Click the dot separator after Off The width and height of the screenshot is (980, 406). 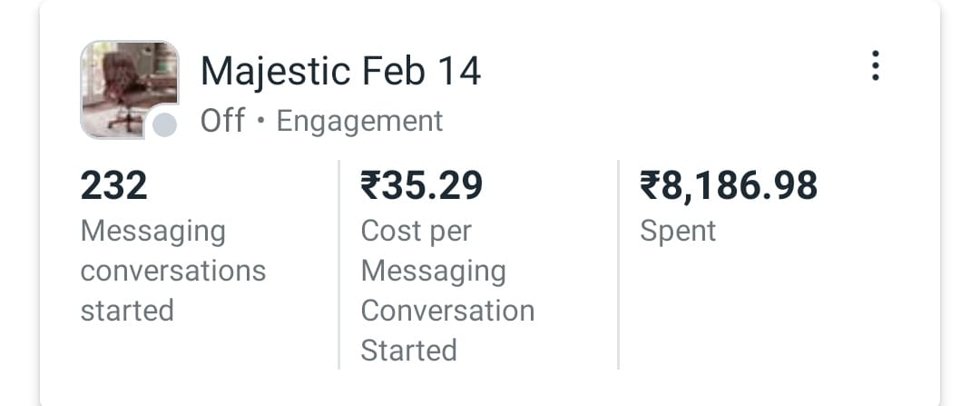point(260,122)
